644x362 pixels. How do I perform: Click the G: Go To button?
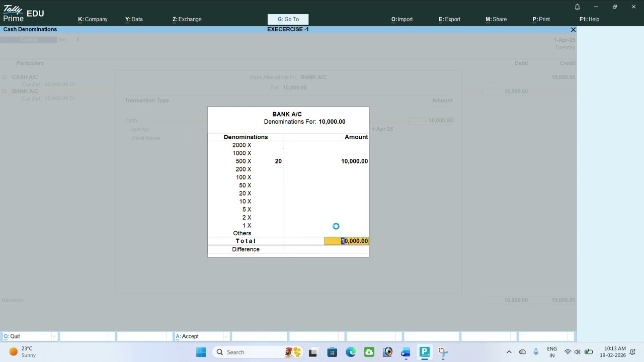[288, 19]
